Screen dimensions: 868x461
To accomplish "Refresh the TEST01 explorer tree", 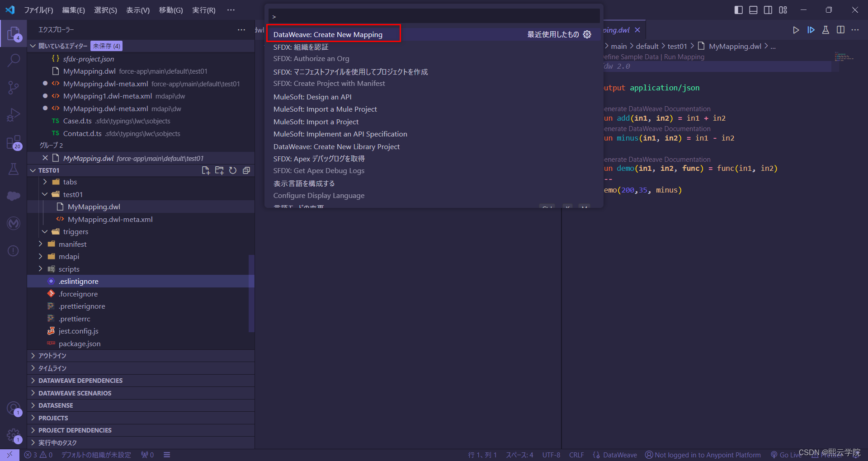I will click(233, 170).
